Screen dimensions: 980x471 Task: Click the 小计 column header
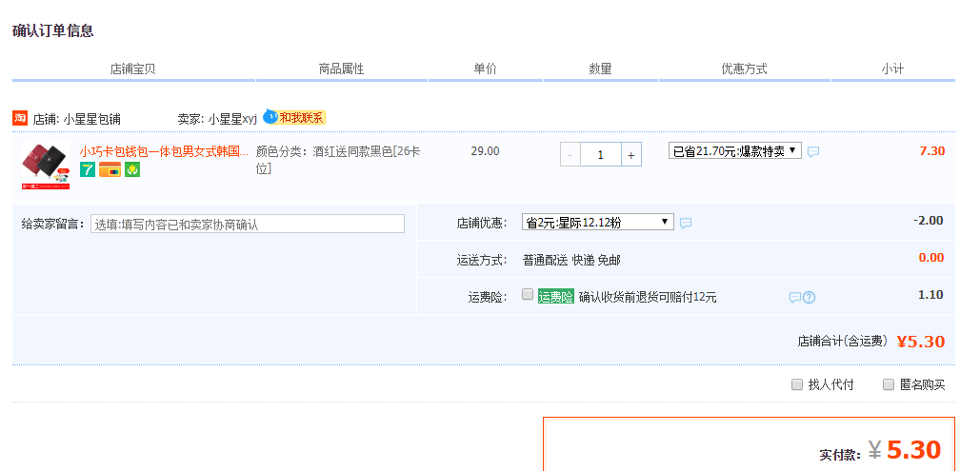point(892,69)
